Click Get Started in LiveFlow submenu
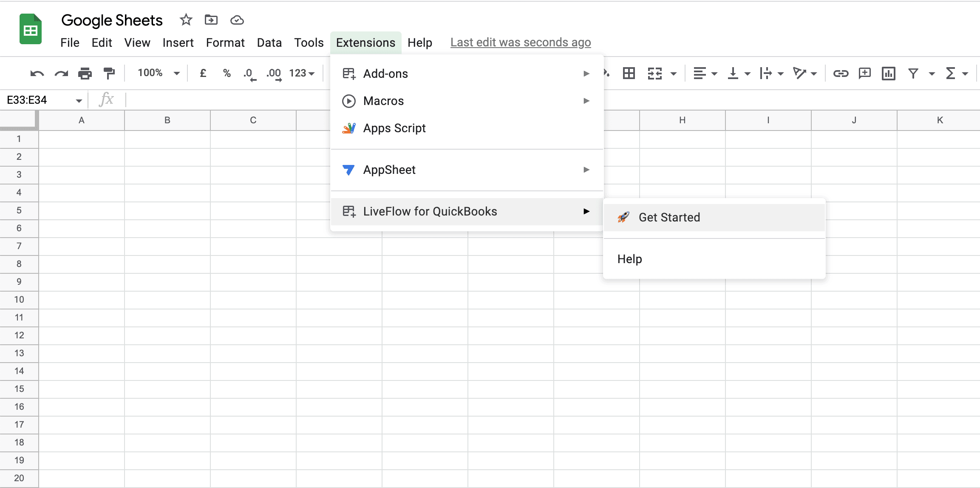This screenshot has height=488, width=980. tap(714, 217)
